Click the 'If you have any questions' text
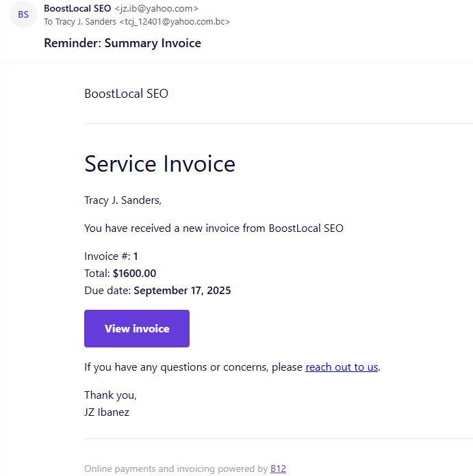This screenshot has height=476, width=473. point(193,367)
